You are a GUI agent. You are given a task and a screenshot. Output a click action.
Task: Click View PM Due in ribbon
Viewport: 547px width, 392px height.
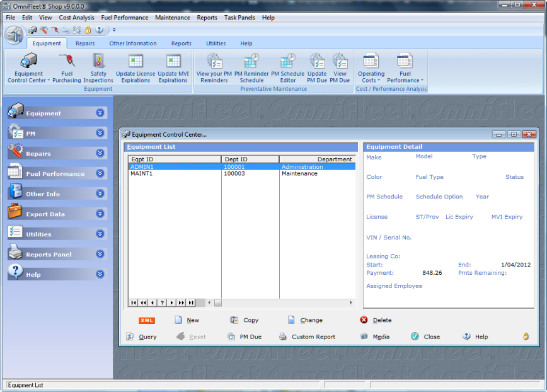tap(340, 68)
